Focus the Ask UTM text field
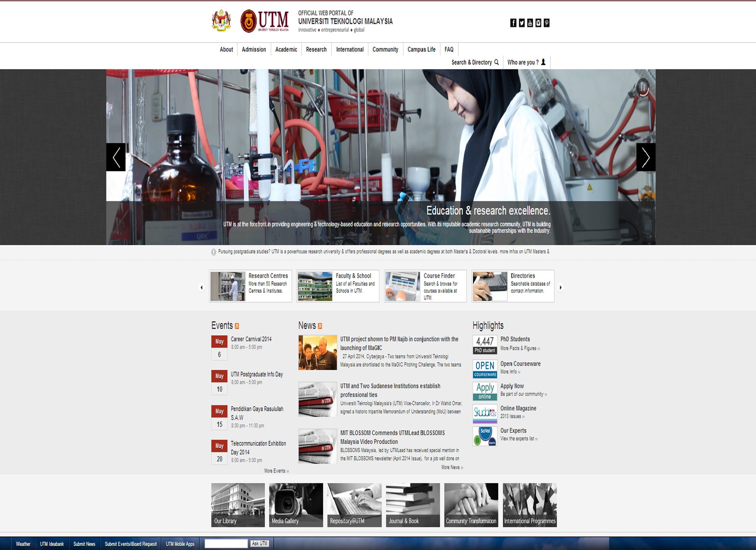The image size is (756, 550). click(226, 544)
